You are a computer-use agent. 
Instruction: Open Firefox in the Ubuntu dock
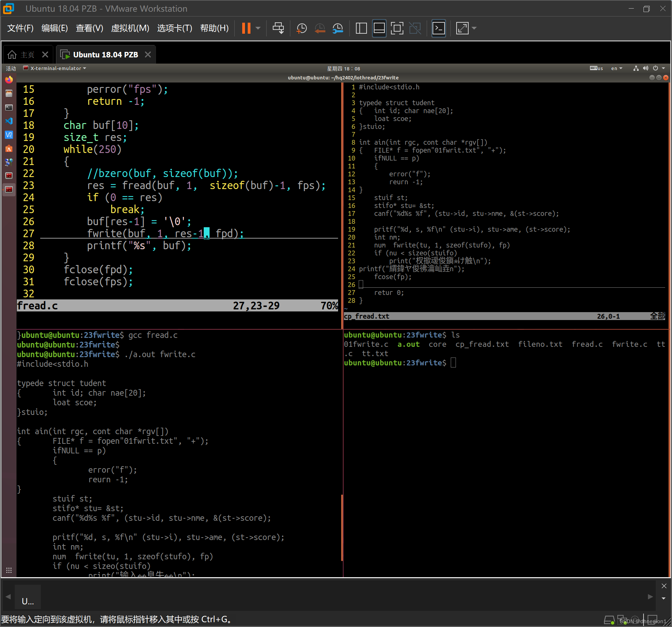(x=9, y=80)
